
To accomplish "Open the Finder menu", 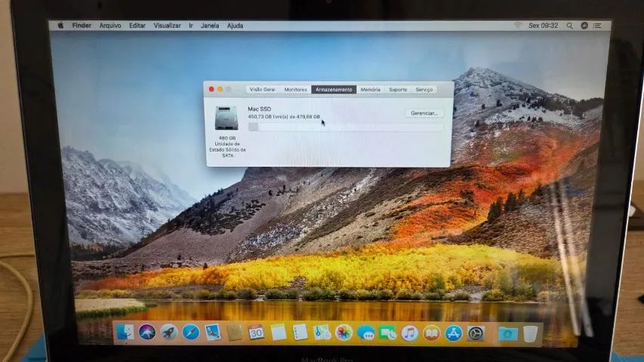I will (82, 26).
